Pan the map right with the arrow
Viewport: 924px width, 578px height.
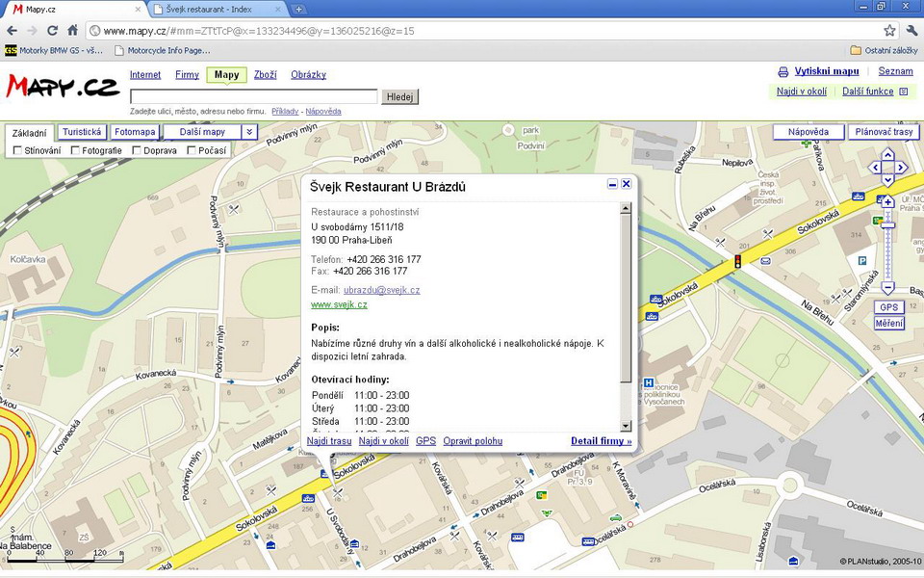pos(902,168)
